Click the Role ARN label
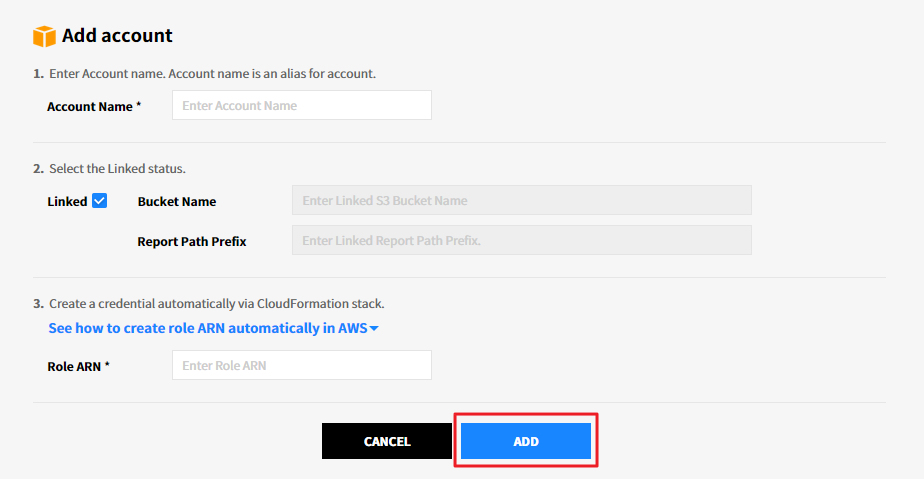Viewport: 924px width, 479px height. click(73, 366)
